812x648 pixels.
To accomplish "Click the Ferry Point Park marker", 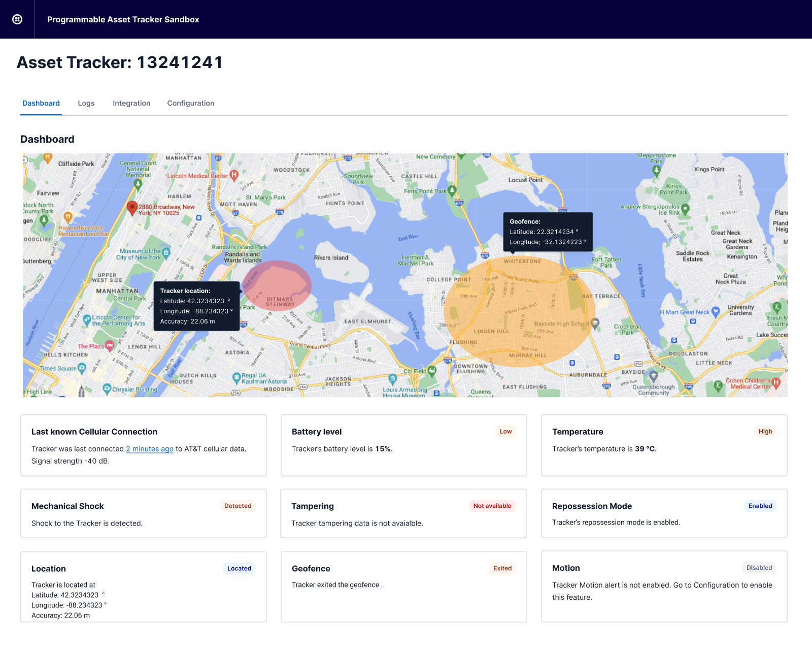I will (x=452, y=190).
